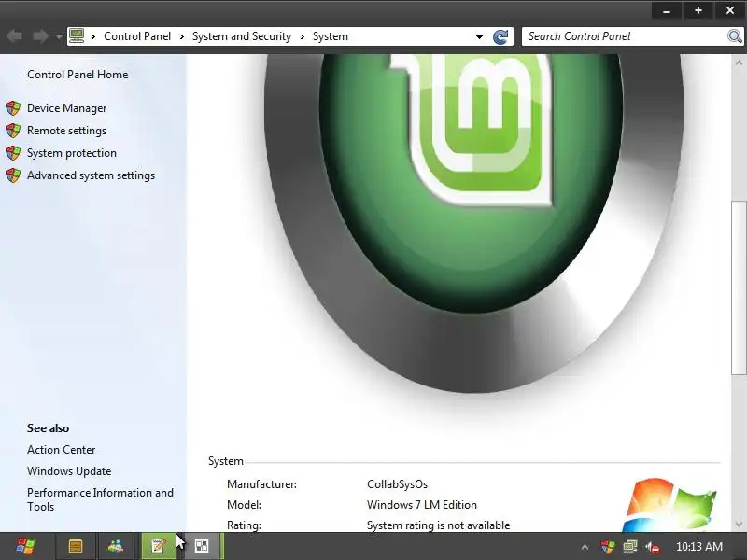The height and width of the screenshot is (560, 747).
Task: Click the scrollbar up arrow
Action: (739, 63)
